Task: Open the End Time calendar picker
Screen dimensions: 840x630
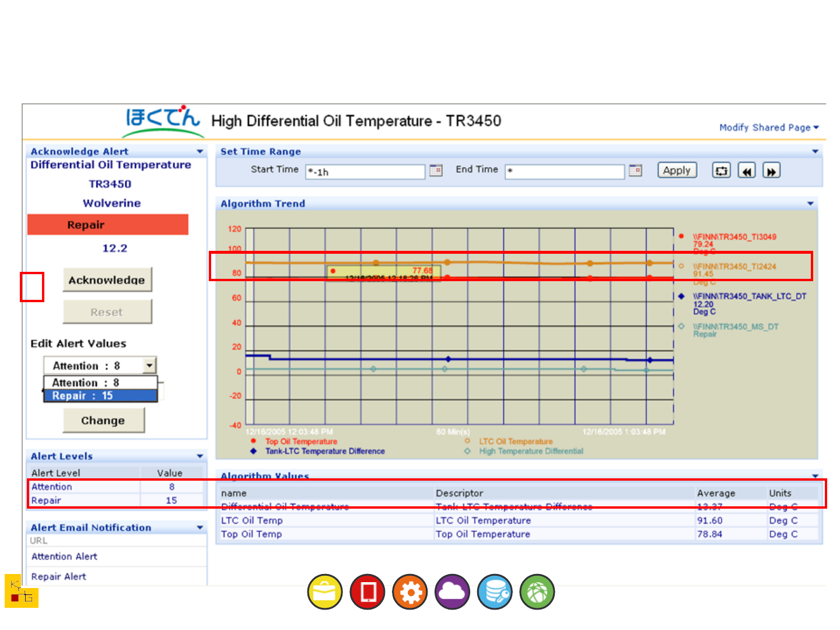Action: pyautogui.click(x=635, y=170)
